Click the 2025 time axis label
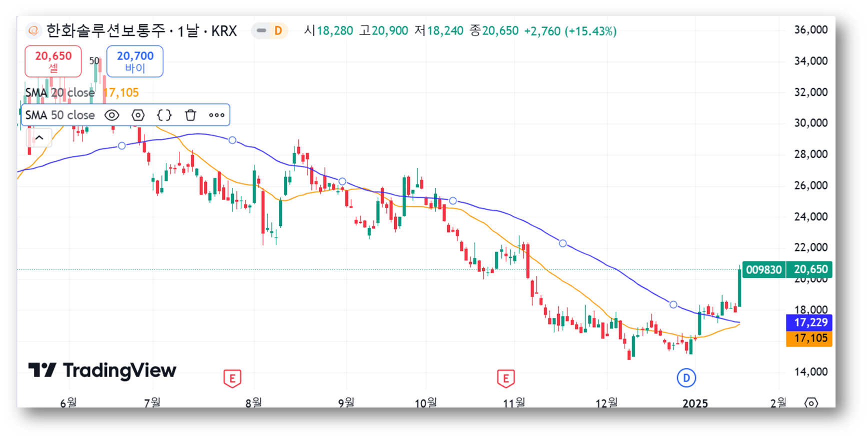The image size is (868, 440). click(695, 403)
